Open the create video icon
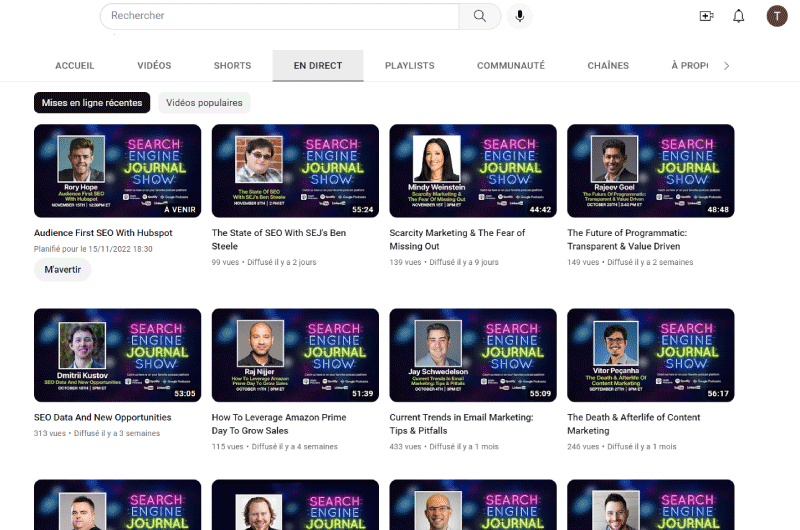 pyautogui.click(x=706, y=16)
